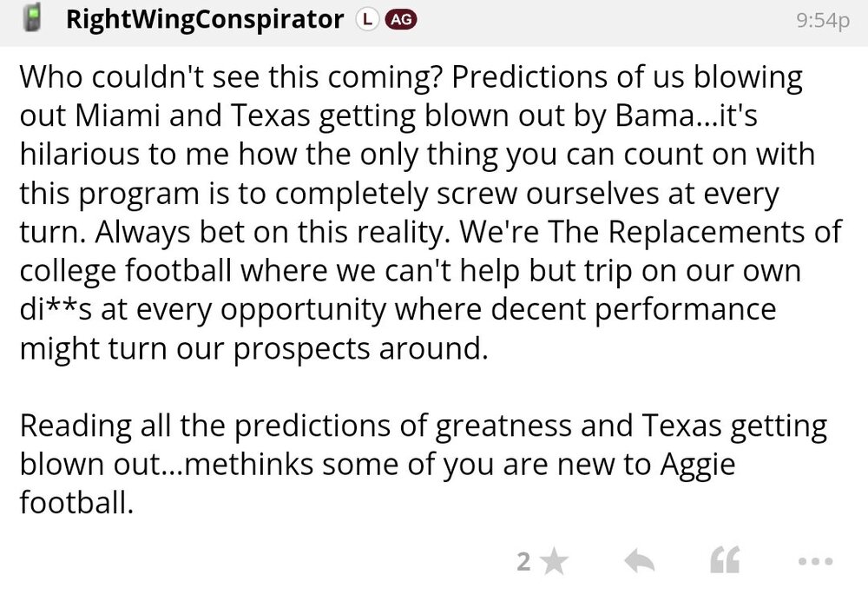Click the final word 'football.' of the post

75,504
